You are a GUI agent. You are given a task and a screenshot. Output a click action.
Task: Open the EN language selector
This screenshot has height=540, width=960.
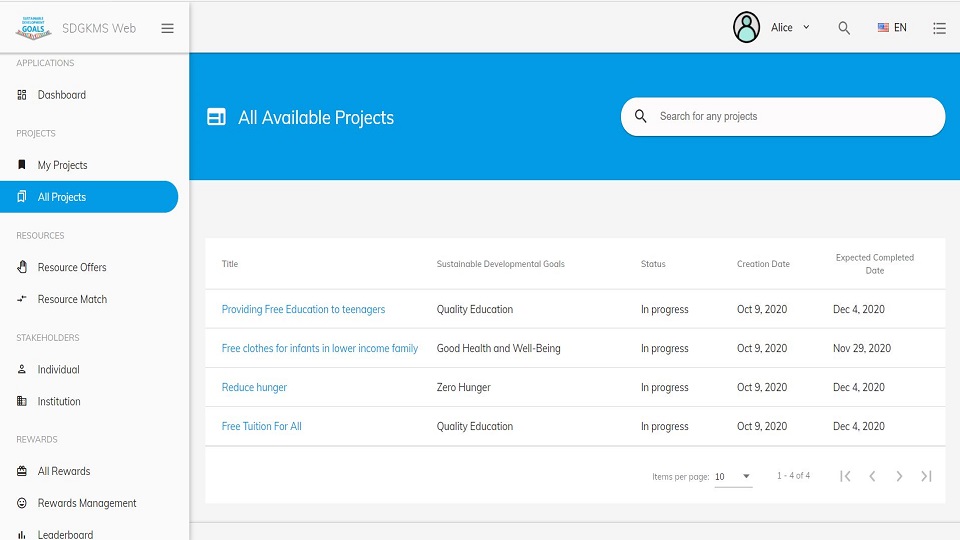pyautogui.click(x=892, y=28)
